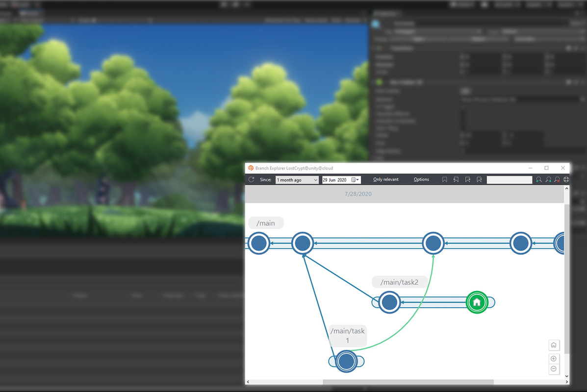Open the Since '1 month ago' dropdown
This screenshot has width=587, height=392.
tap(297, 180)
